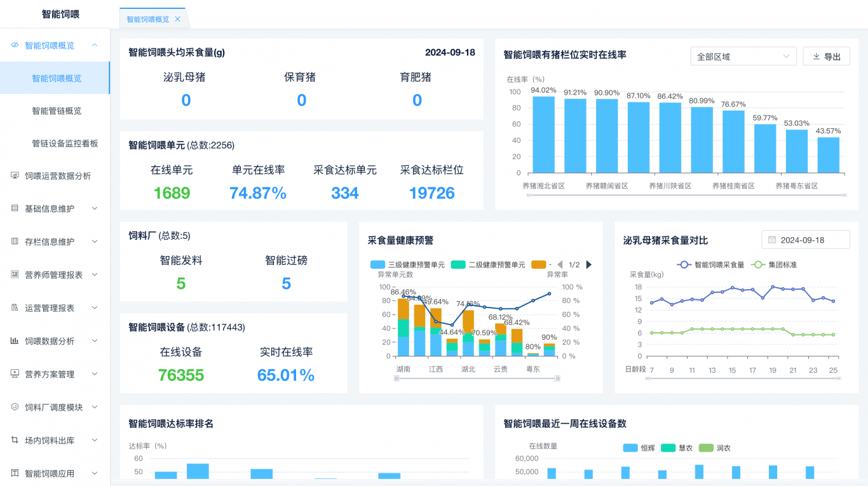Screen dimensions: 868x486
Task: Click the 94.02% bar in 在线率 chart
Action: [x=543, y=135]
